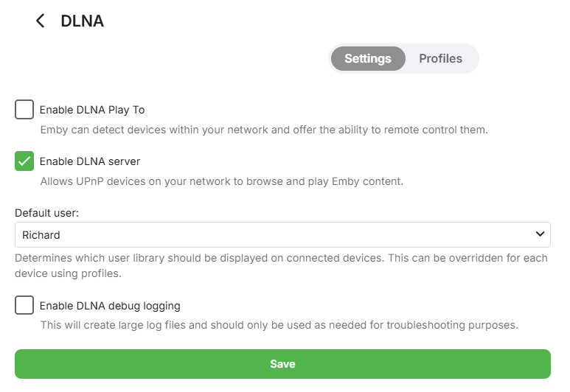Click the green checkmark icon for DLNA server
Image resolution: width=570 pixels, height=392 pixels.
click(x=24, y=161)
